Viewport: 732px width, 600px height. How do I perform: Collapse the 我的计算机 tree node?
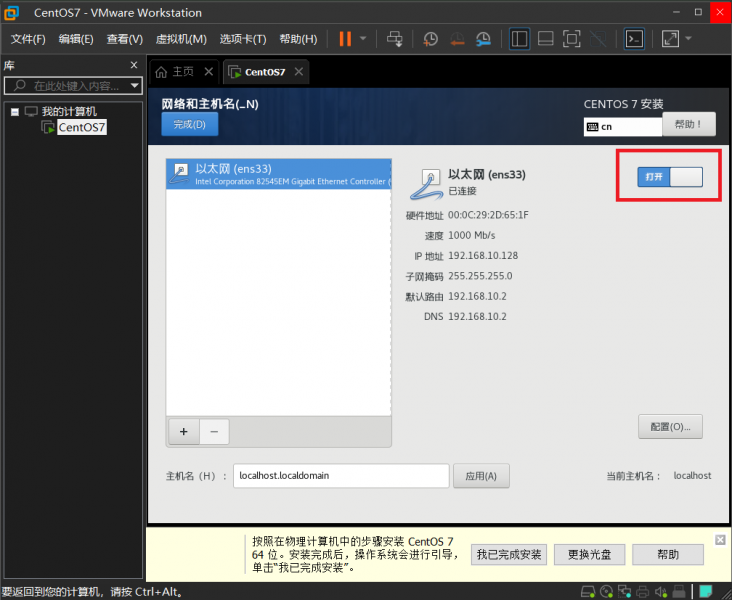coord(14,111)
